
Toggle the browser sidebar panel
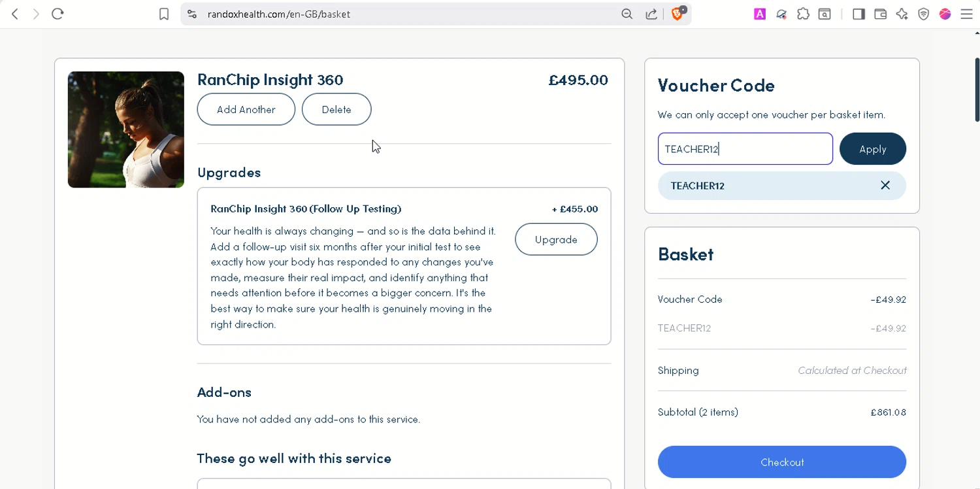858,14
